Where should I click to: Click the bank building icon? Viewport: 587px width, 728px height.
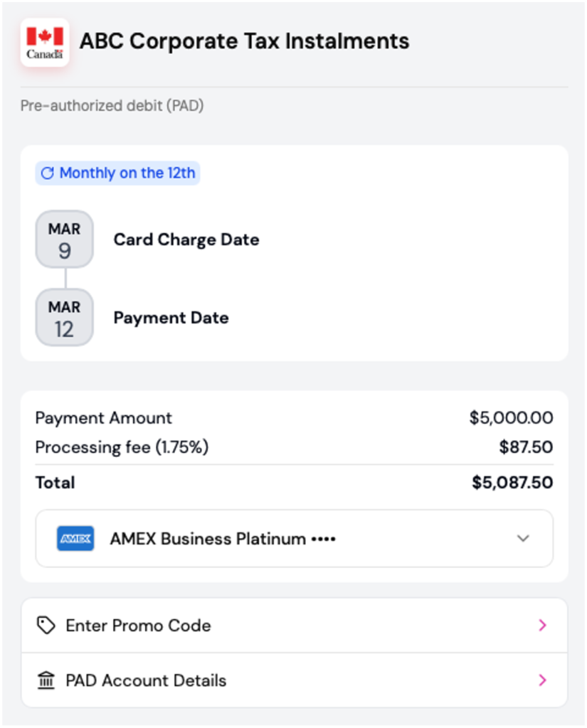(x=46, y=680)
